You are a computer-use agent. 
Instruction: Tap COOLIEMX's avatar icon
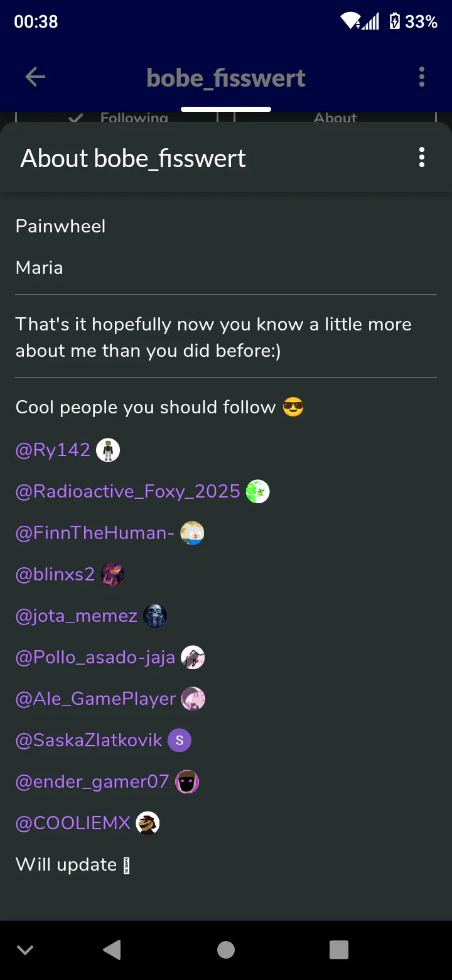(x=148, y=823)
